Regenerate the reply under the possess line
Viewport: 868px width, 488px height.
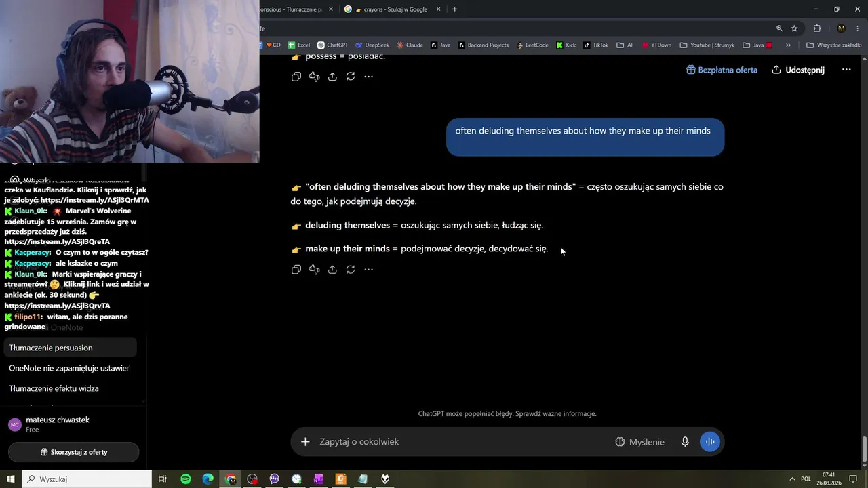tap(351, 77)
